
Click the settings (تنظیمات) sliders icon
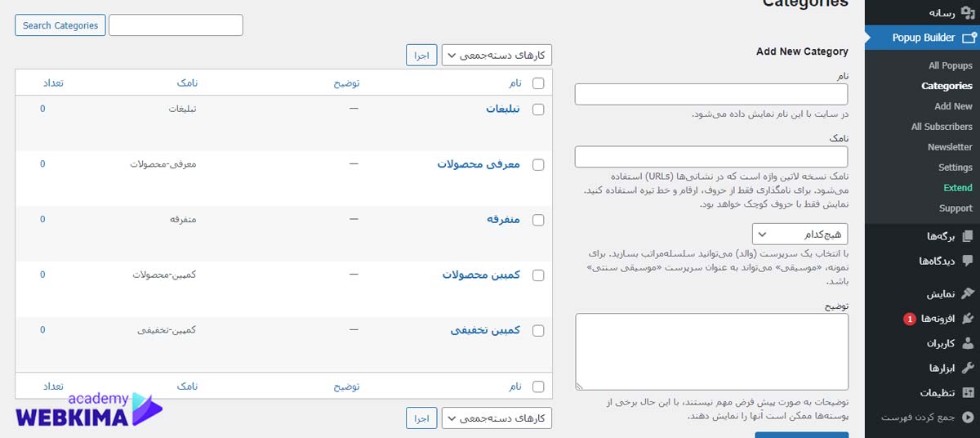(x=969, y=392)
